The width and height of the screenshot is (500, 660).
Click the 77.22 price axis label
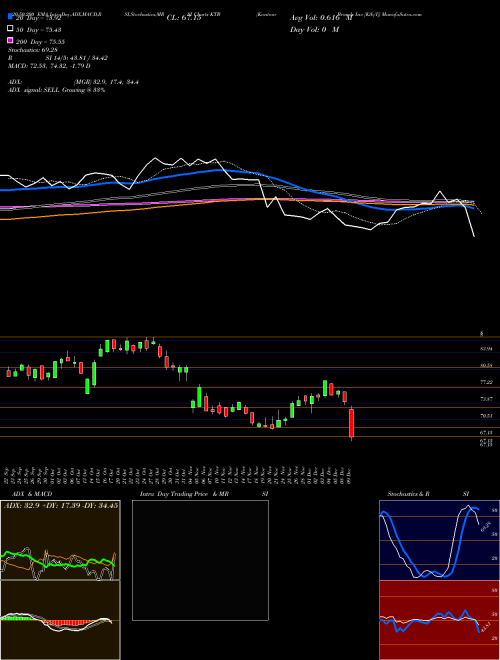coord(486,382)
